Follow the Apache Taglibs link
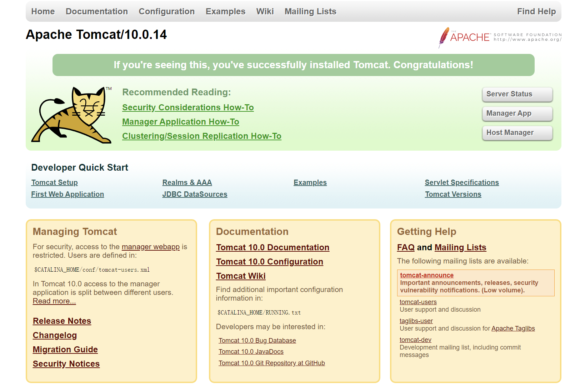The height and width of the screenshot is (392, 585). click(513, 328)
